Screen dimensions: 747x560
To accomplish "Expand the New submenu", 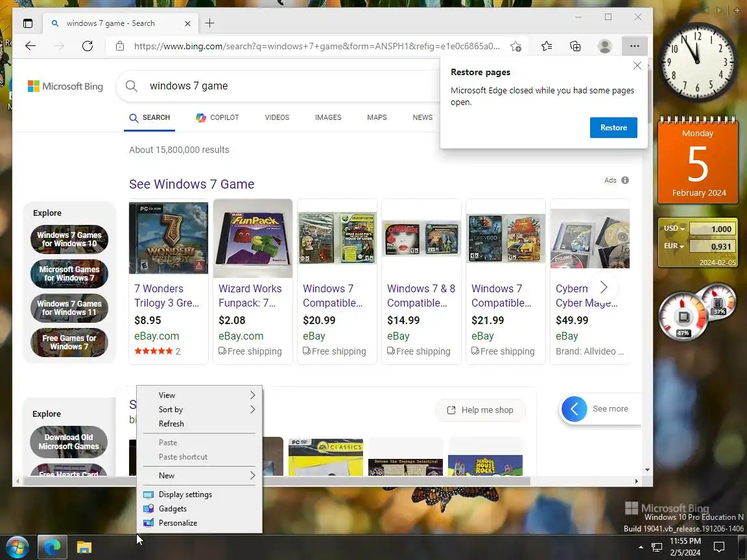I will pyautogui.click(x=199, y=475).
